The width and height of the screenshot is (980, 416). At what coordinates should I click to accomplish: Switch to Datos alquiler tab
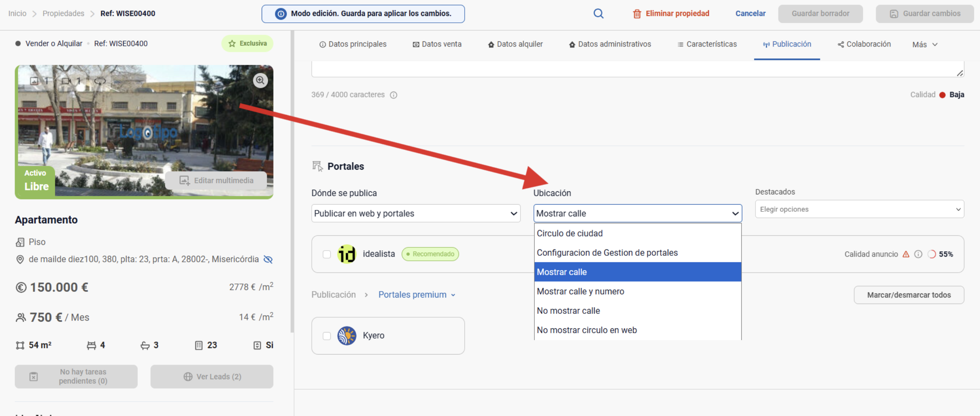click(x=515, y=44)
